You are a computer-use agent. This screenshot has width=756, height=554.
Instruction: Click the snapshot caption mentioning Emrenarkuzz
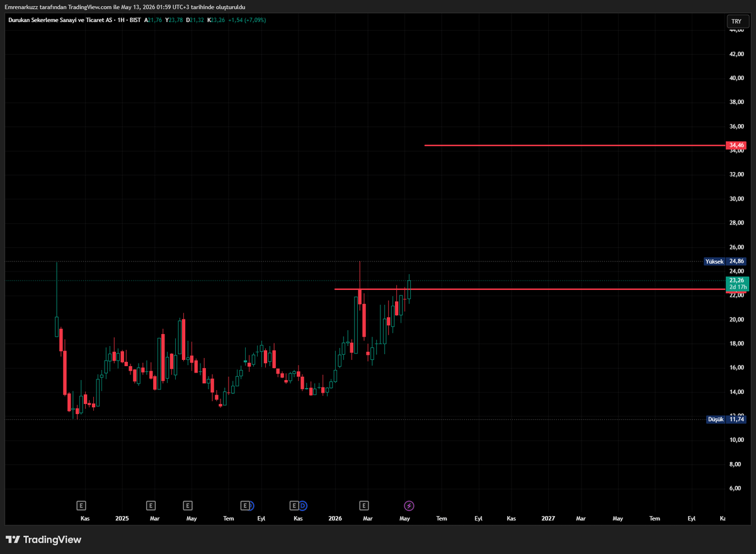click(125, 7)
